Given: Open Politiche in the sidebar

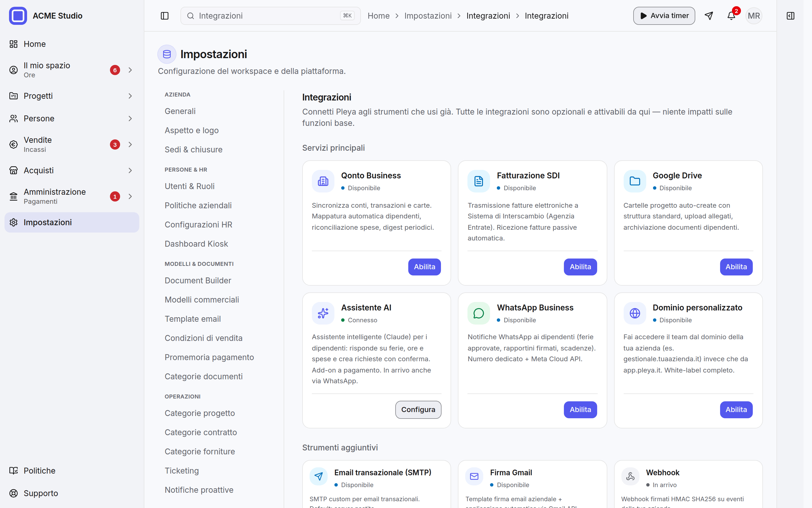Looking at the screenshot, I should coord(72,470).
